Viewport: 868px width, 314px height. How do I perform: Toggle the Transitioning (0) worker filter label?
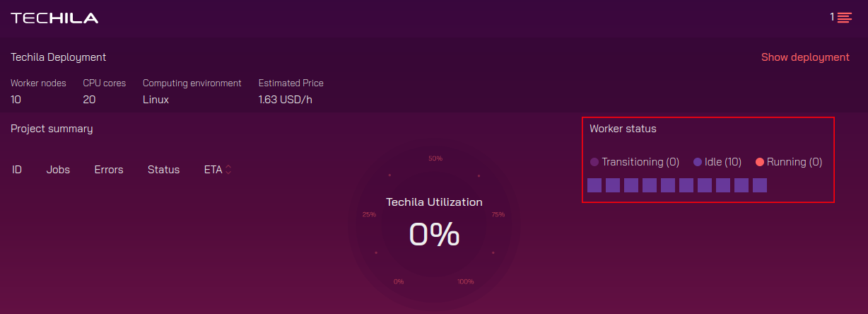(x=640, y=162)
